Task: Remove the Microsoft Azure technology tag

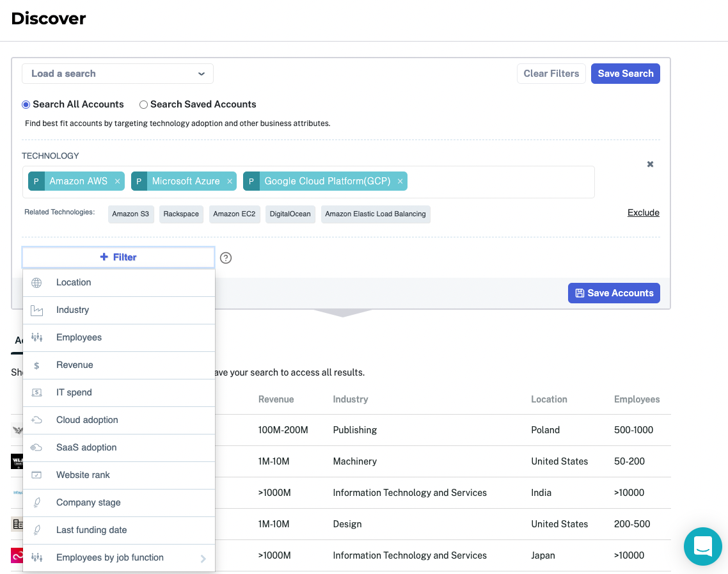Action: [x=229, y=181]
